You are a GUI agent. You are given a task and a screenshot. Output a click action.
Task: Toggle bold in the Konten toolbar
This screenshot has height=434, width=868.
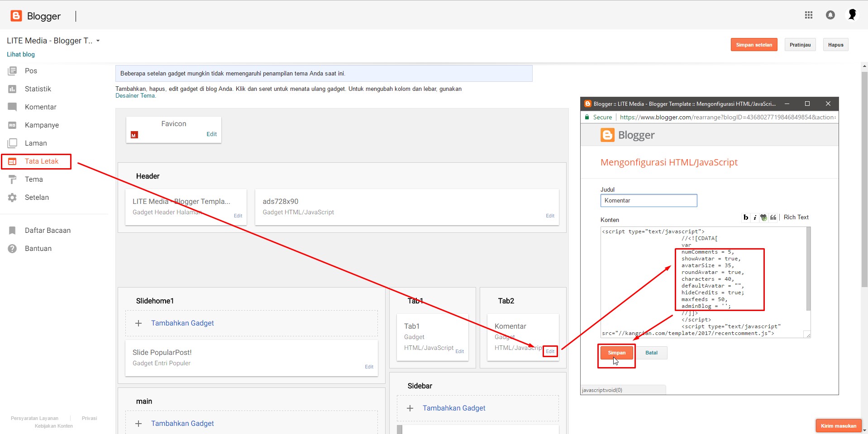746,217
